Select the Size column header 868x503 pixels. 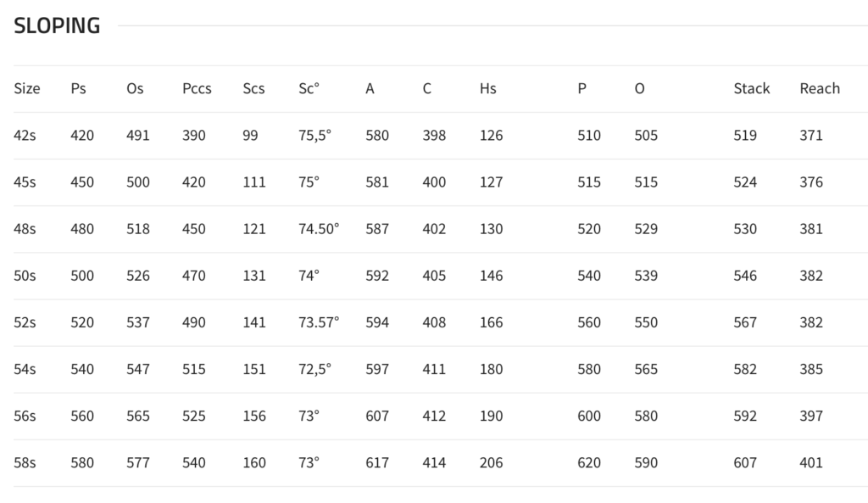[x=27, y=88]
